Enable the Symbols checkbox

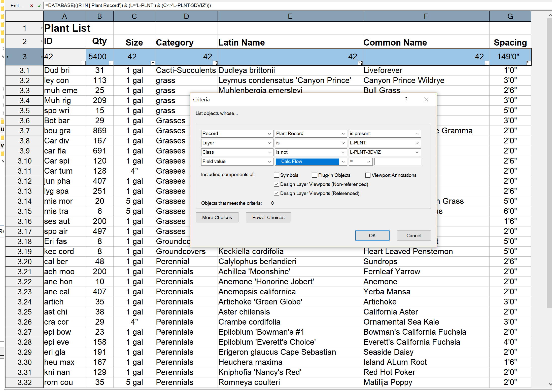pyautogui.click(x=277, y=175)
